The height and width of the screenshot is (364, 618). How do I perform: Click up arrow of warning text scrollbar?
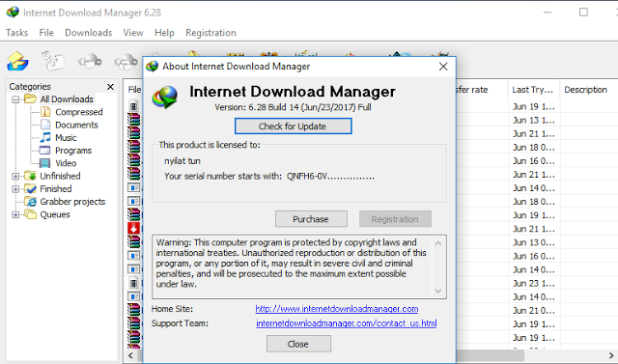(x=438, y=243)
